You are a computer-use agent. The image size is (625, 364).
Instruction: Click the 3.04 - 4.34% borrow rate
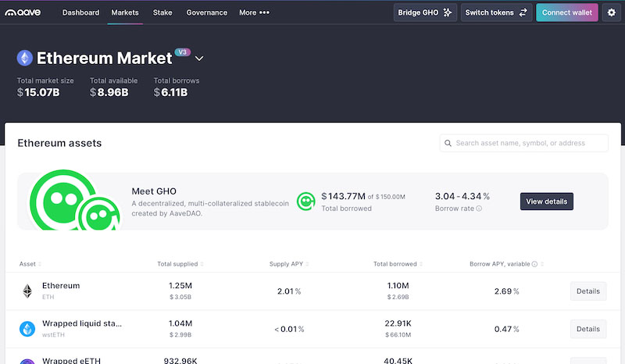tap(462, 196)
